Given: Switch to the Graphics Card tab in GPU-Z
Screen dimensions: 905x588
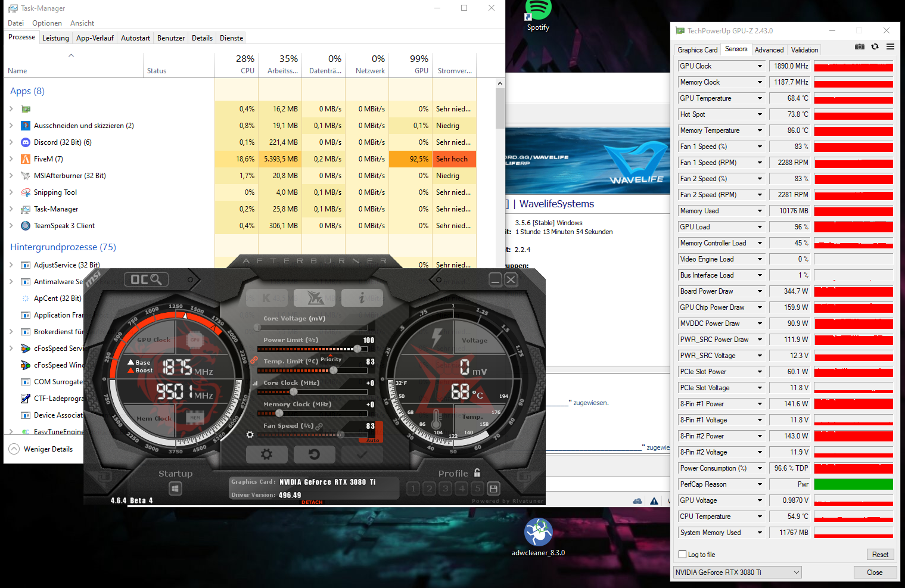Looking at the screenshot, I should coord(697,50).
